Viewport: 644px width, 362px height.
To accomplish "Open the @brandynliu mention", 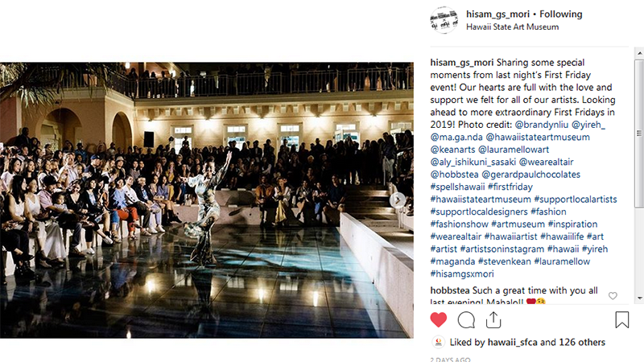I will pyautogui.click(x=541, y=125).
